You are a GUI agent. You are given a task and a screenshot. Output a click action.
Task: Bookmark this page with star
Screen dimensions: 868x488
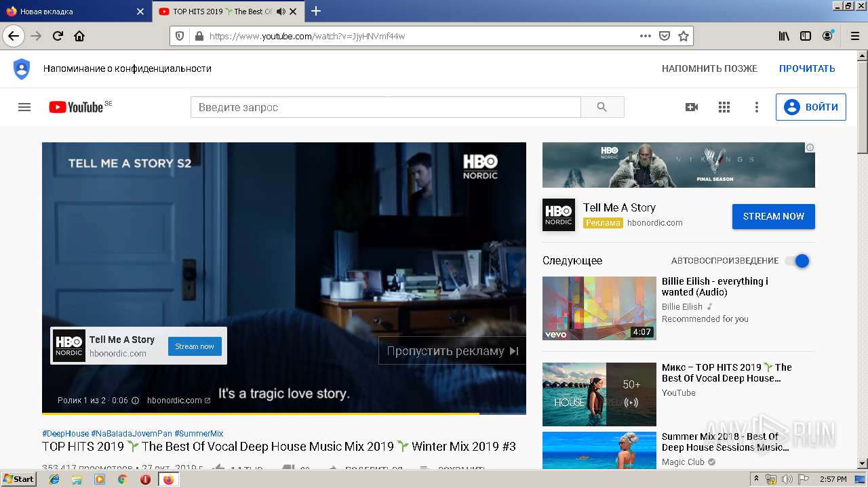(684, 36)
